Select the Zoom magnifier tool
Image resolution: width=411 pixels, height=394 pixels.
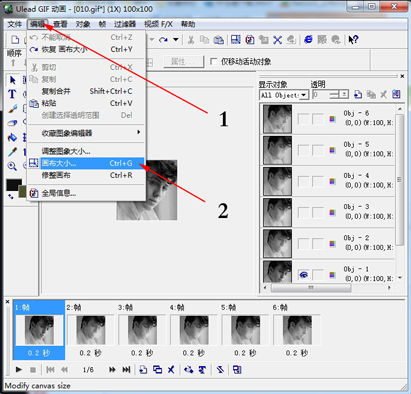point(12,166)
